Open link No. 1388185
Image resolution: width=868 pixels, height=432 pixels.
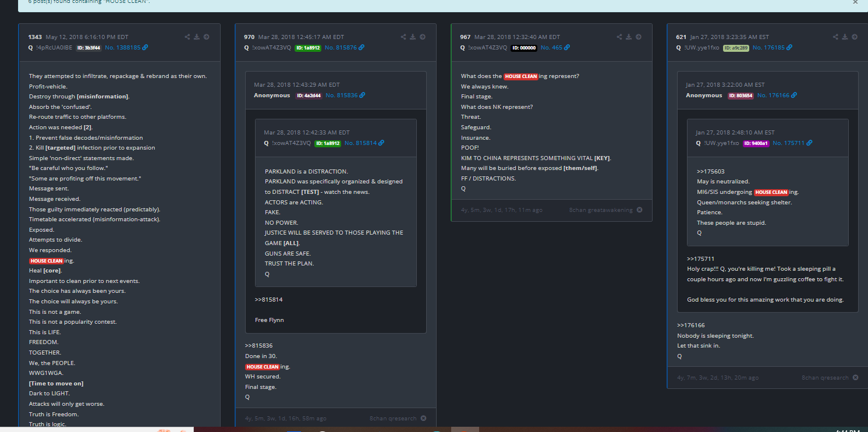[126, 47]
